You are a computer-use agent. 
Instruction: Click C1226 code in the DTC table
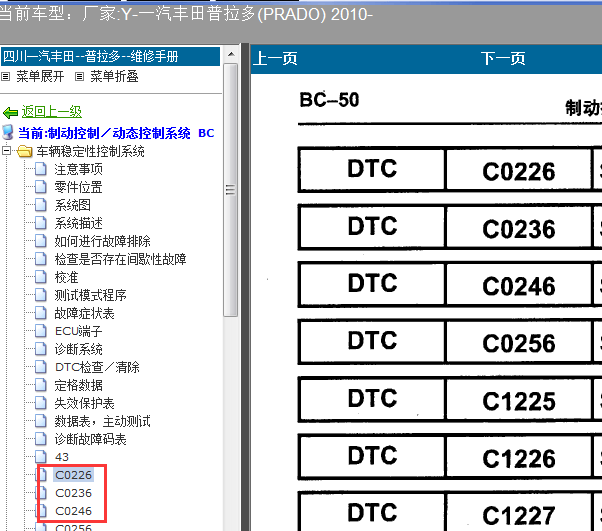click(518, 458)
